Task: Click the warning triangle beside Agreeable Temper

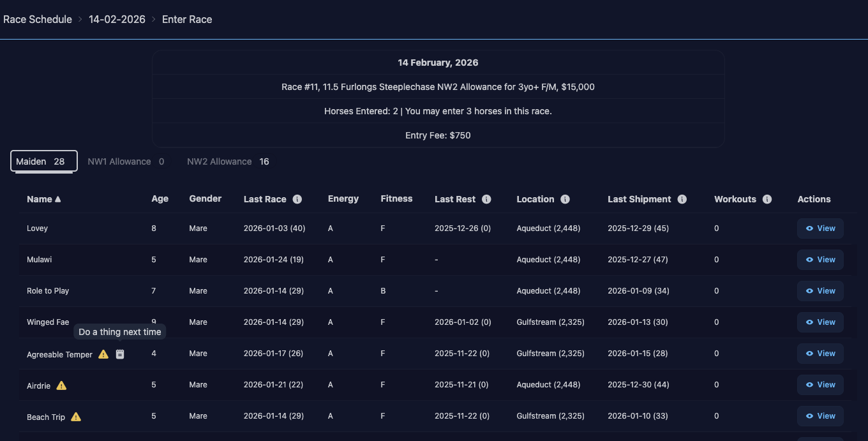Action: pyautogui.click(x=103, y=354)
